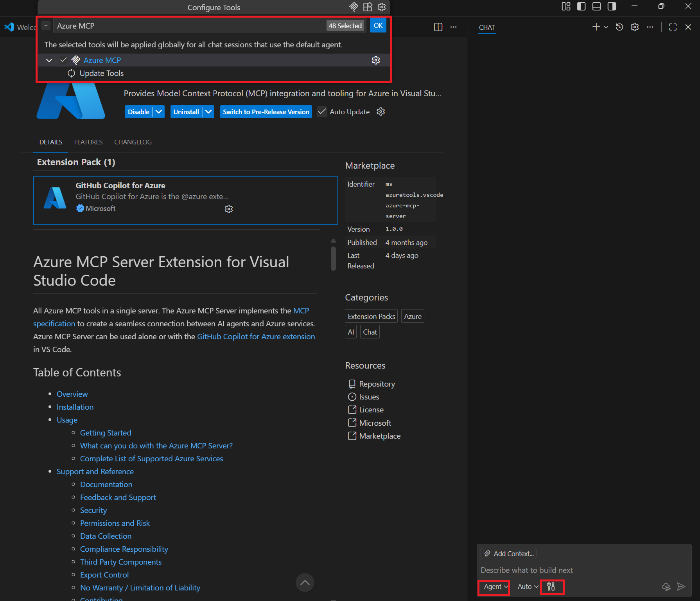Viewport: 700px width, 601px height.
Task: Maximize the chat panel with fullscreen icon
Action: pyautogui.click(x=673, y=27)
